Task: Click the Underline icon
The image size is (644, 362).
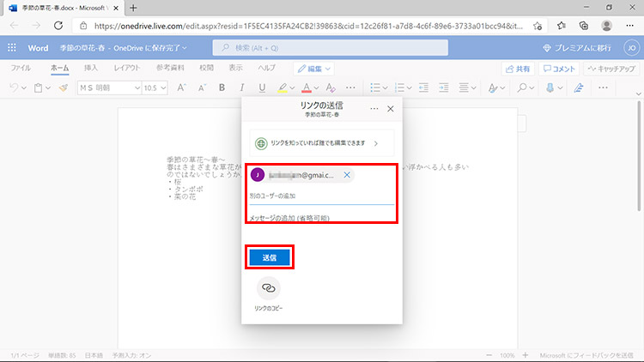Action: [261, 87]
